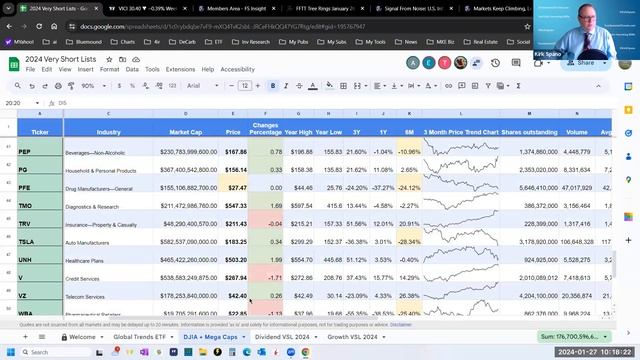Format as currency

click(x=119, y=86)
